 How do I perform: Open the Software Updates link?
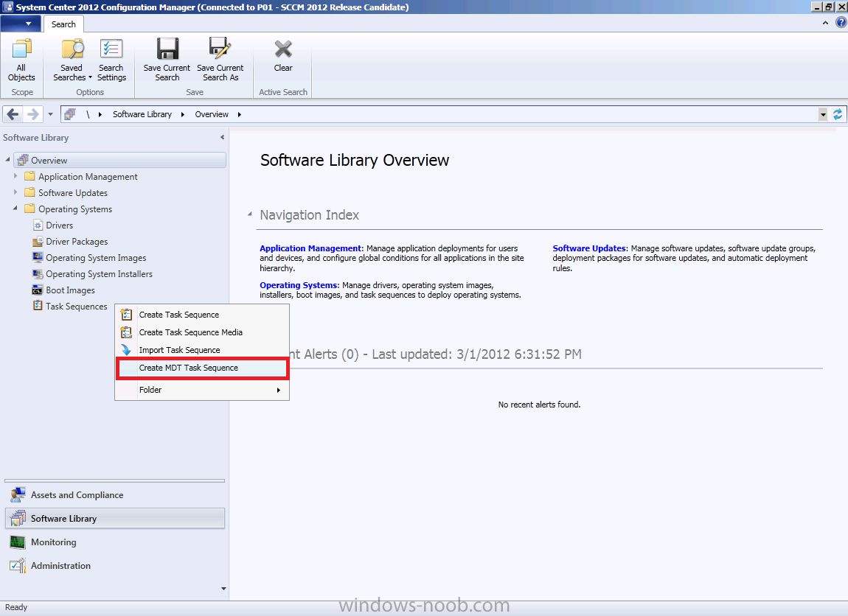point(589,248)
